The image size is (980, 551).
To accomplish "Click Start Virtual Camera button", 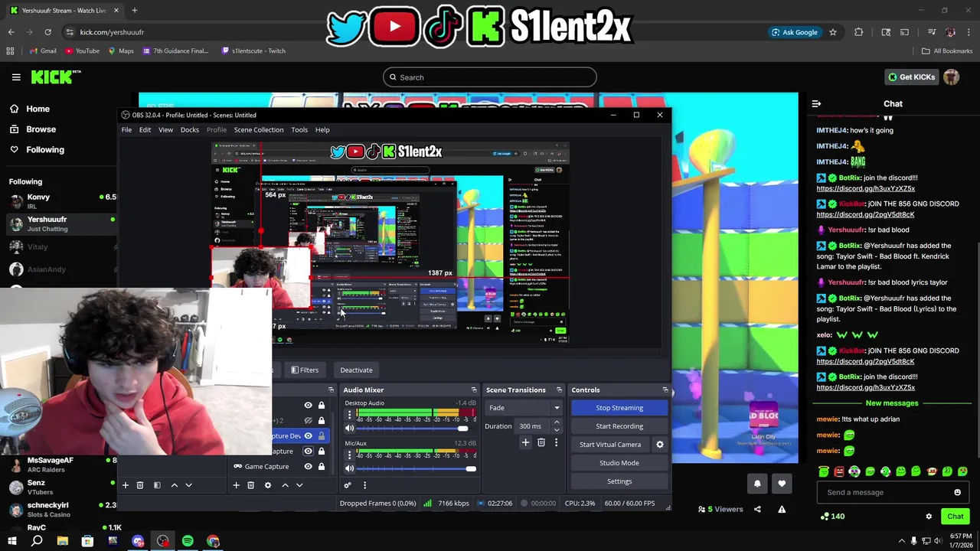I will (610, 445).
